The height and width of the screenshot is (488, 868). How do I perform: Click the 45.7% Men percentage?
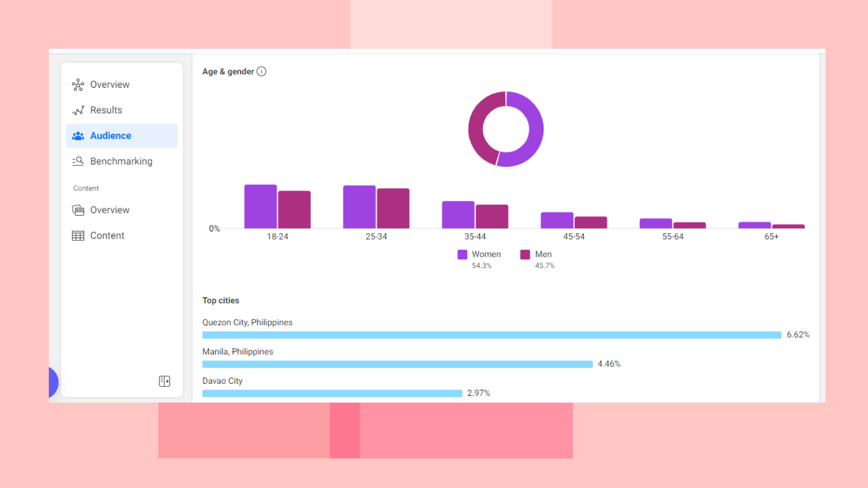pyautogui.click(x=544, y=266)
